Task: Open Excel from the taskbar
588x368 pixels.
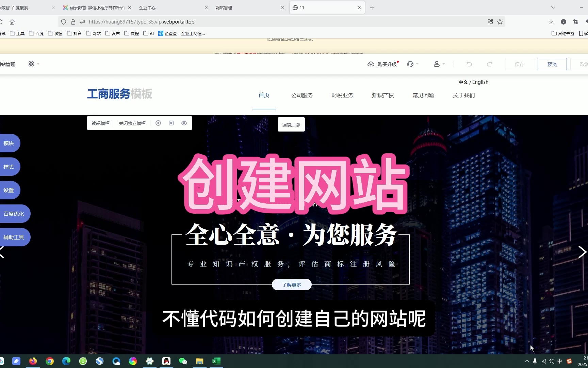Action: pos(216,361)
